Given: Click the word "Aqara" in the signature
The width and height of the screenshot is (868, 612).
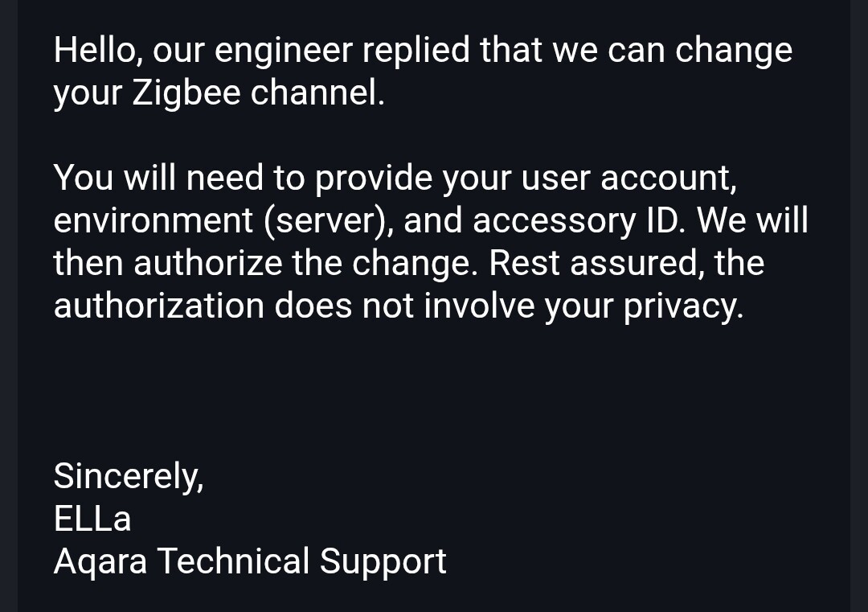Looking at the screenshot, I should coord(100,561).
